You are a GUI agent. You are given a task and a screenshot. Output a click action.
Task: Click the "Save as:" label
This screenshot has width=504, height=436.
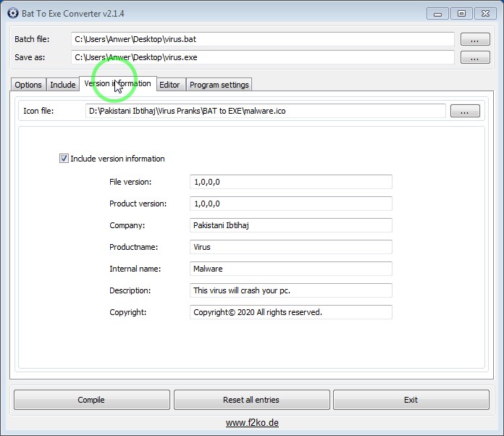[30, 57]
